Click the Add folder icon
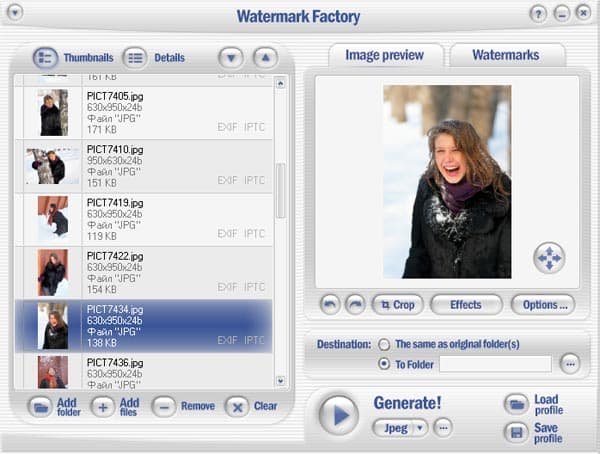The height and width of the screenshot is (454, 600). [40, 407]
